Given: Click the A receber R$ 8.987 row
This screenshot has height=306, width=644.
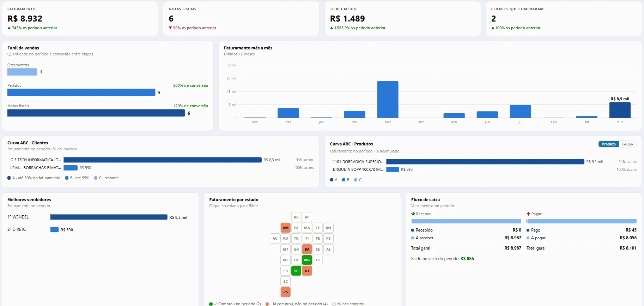Looking at the screenshot, I should tap(466, 238).
